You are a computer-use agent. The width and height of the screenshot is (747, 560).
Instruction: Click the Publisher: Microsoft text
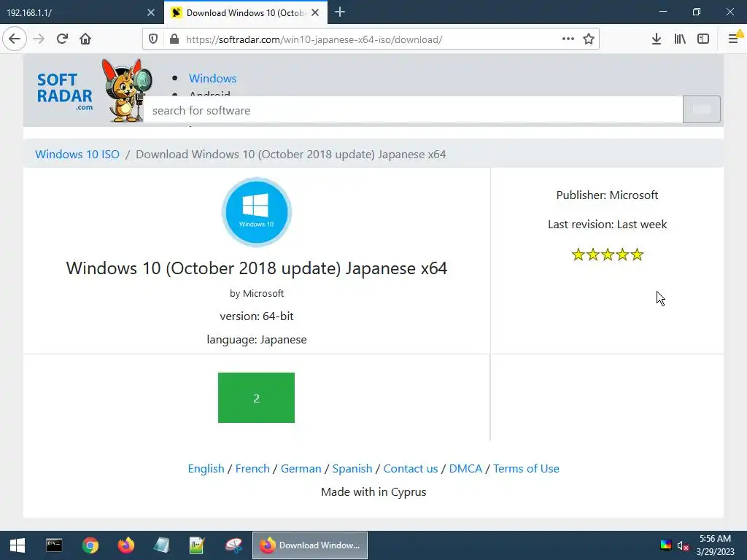pyautogui.click(x=607, y=195)
